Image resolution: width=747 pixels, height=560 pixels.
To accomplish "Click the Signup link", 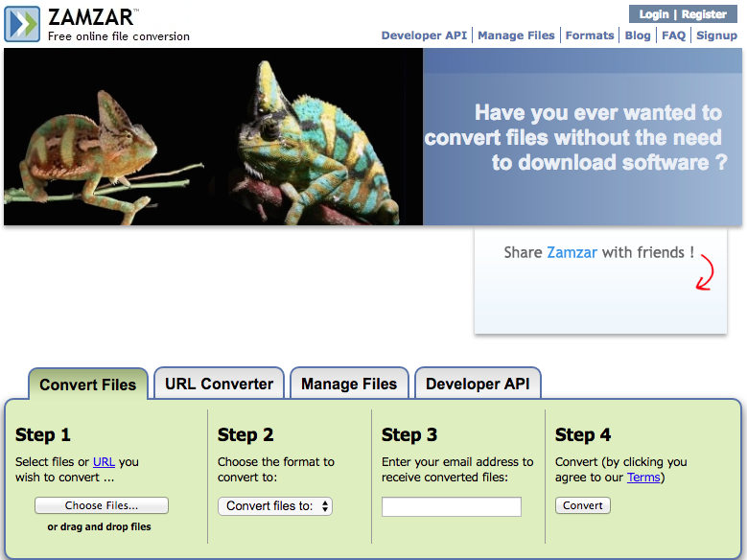I will click(x=716, y=35).
